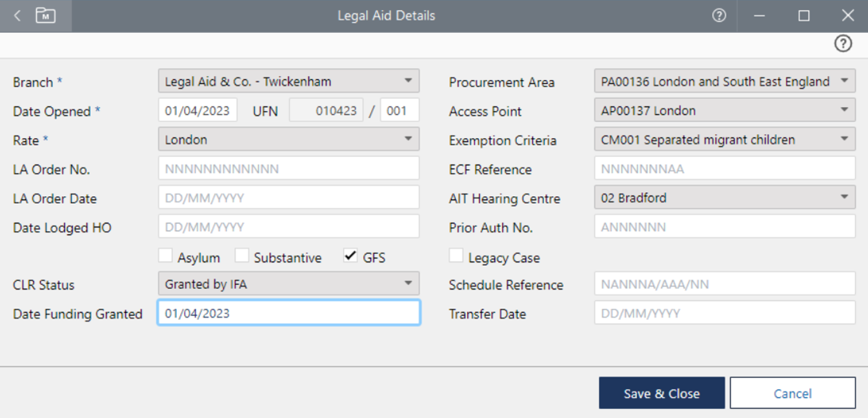Expand the Rate dropdown list
The width and height of the screenshot is (868, 418).
point(288,139)
